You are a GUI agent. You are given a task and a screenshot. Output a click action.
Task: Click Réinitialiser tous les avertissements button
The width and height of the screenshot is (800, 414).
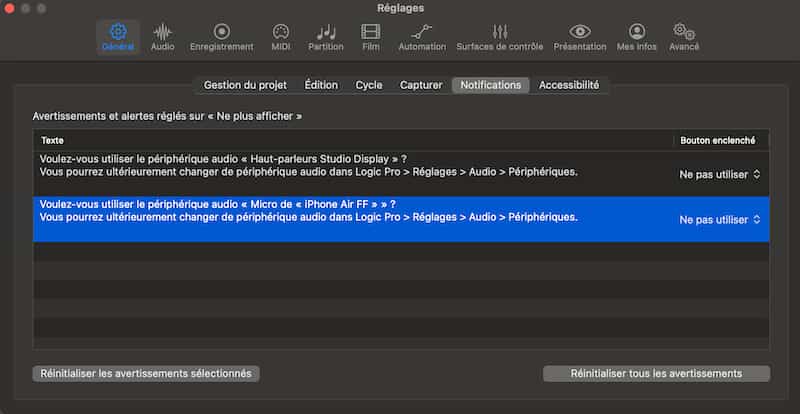[x=657, y=374]
